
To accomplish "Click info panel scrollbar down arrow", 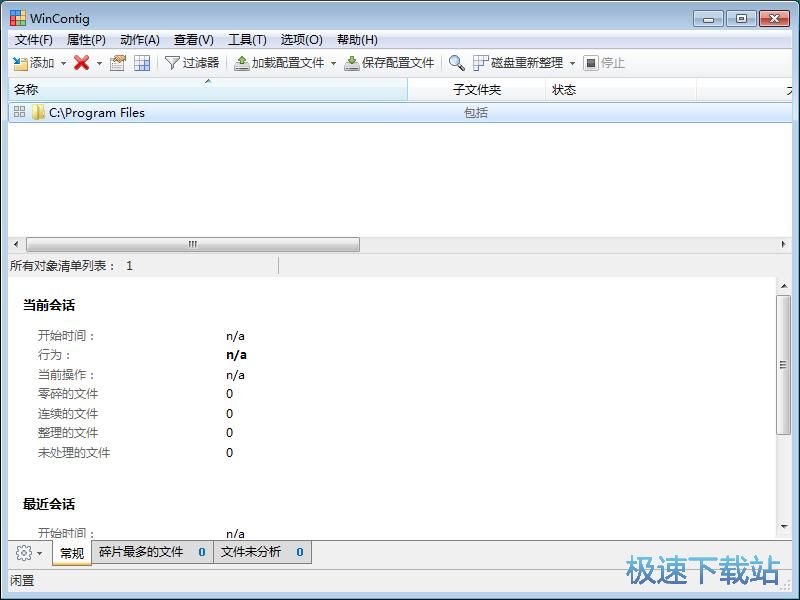I will tap(783, 527).
